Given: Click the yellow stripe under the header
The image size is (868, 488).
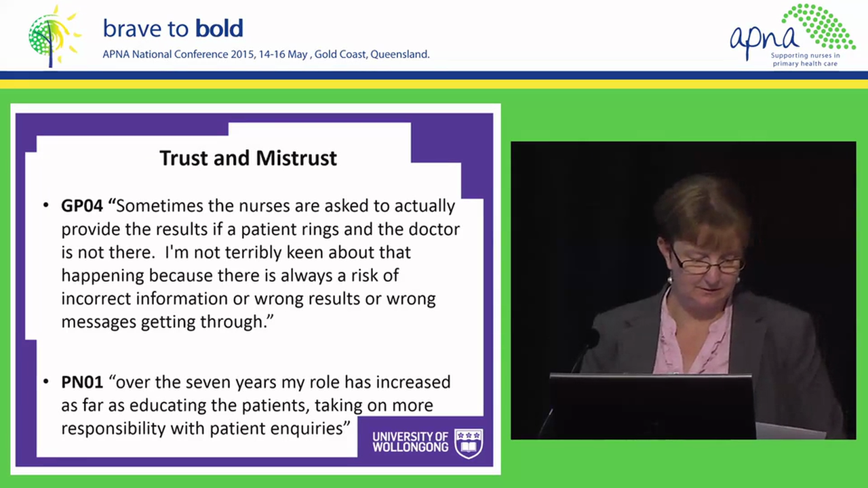Looking at the screenshot, I should point(434,84).
